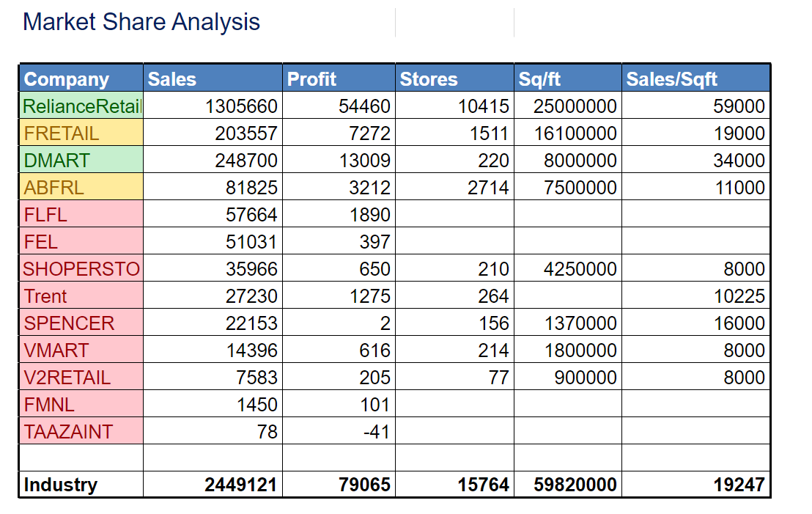Click industry stores total 15764
The image size is (812, 514).
point(483,485)
